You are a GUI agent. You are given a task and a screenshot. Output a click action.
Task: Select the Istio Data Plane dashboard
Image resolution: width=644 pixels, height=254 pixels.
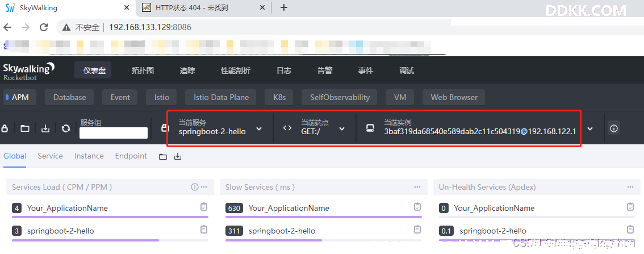click(x=221, y=97)
